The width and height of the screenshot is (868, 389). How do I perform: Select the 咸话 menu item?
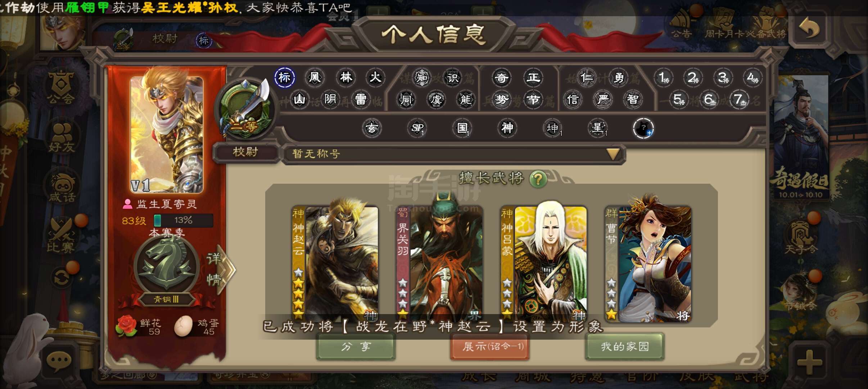coord(62,188)
